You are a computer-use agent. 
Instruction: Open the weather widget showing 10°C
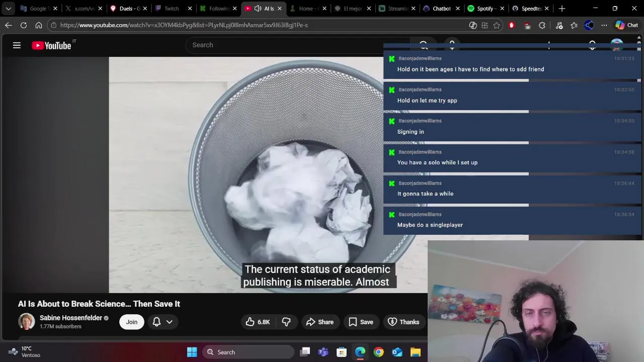coord(25,351)
